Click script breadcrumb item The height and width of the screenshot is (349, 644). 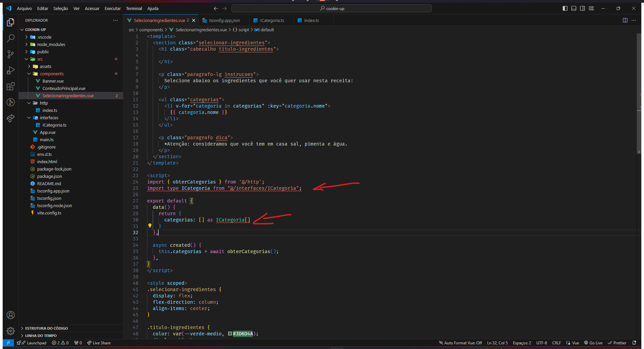[241, 30]
